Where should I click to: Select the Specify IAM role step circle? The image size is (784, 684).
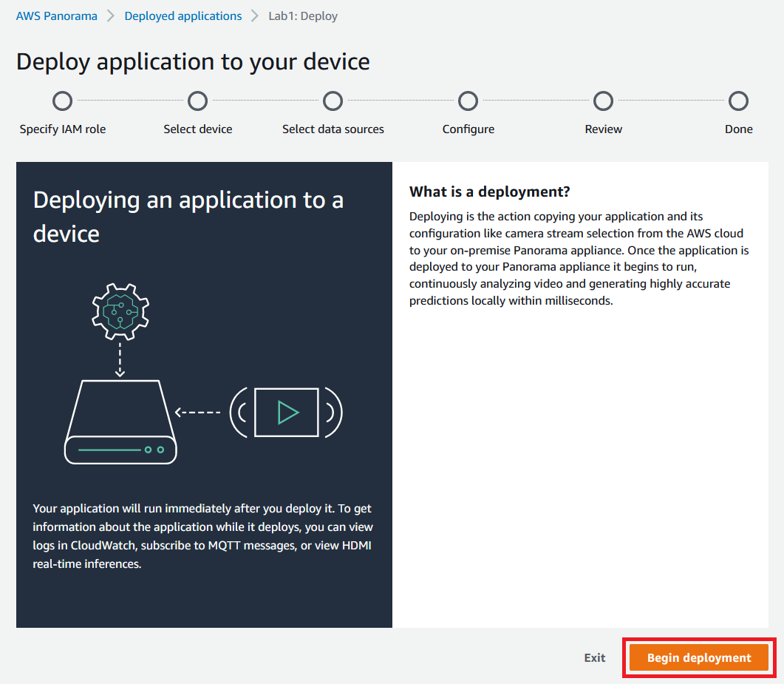[x=63, y=101]
